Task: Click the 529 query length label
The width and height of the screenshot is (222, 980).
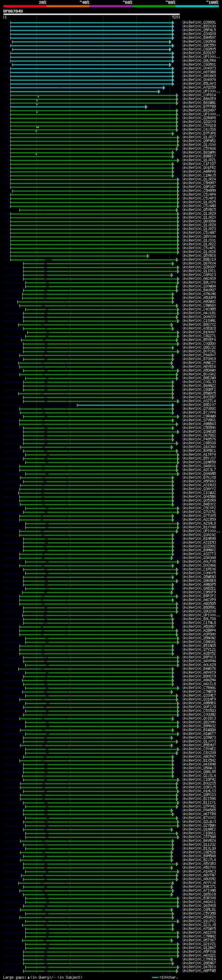Action: (175, 17)
